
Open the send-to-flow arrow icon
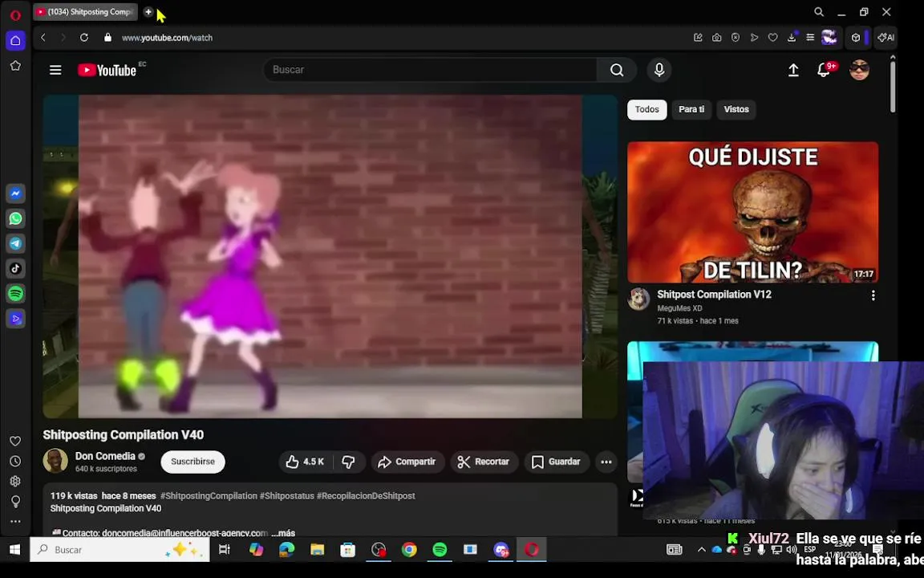(x=754, y=37)
